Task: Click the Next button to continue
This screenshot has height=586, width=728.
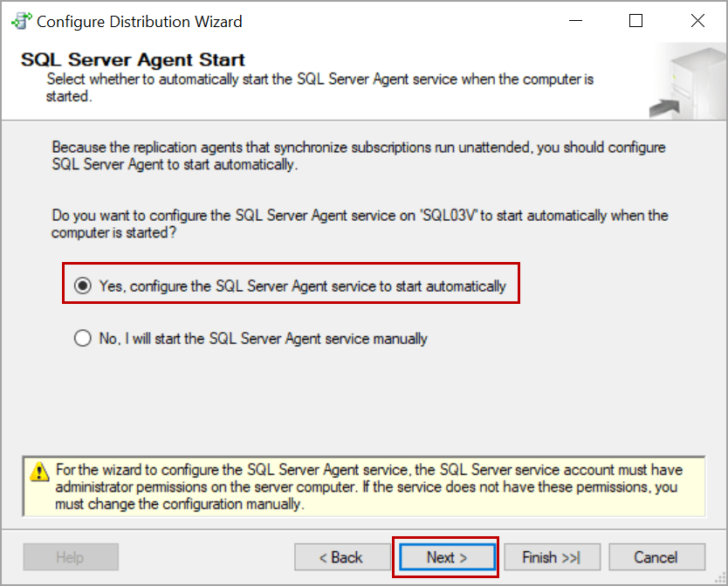Action: (x=446, y=556)
